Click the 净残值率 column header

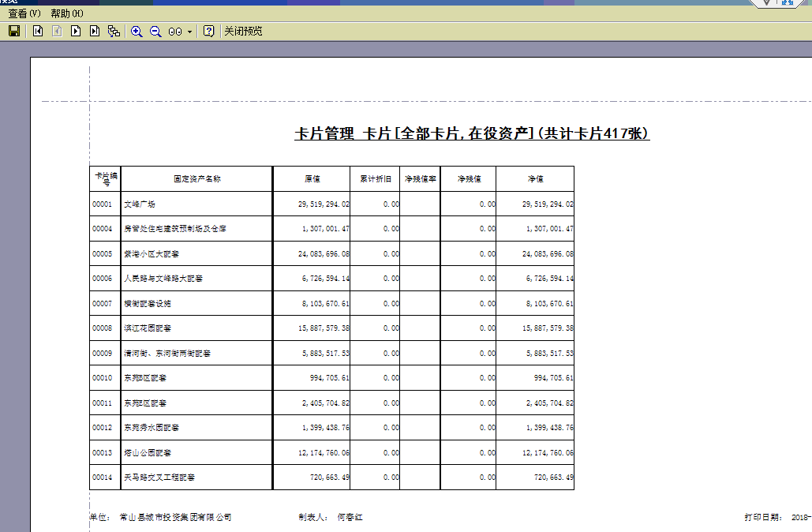(x=421, y=178)
